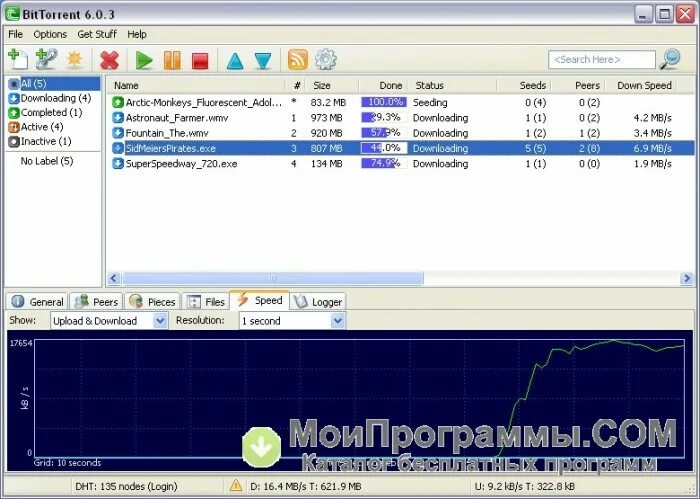Click download icon beside SuperSpeedway_720.exe

[118, 163]
